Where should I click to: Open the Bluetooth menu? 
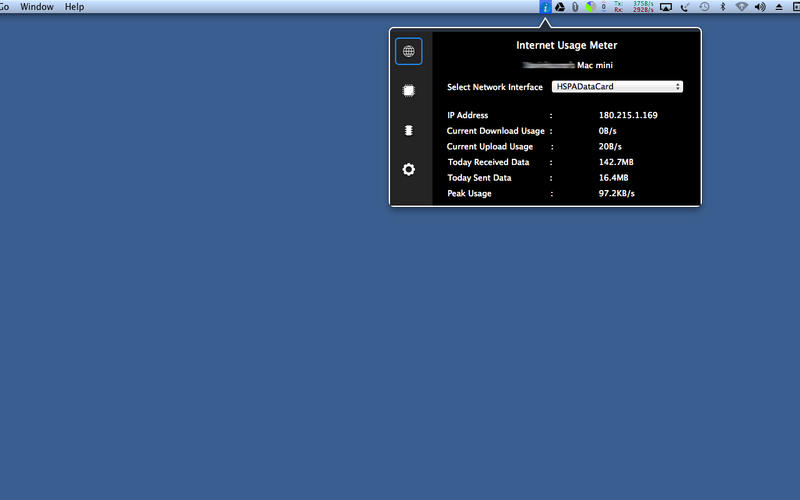pyautogui.click(x=722, y=7)
